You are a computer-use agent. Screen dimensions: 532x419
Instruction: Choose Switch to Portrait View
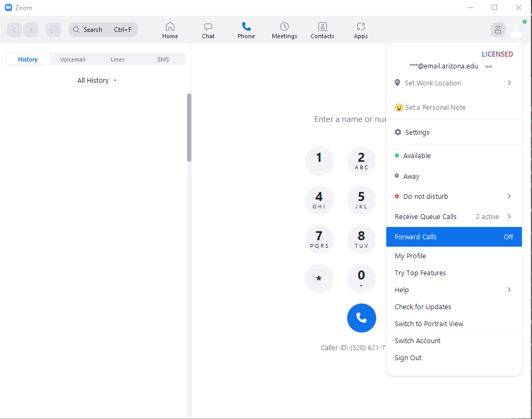coord(454,324)
